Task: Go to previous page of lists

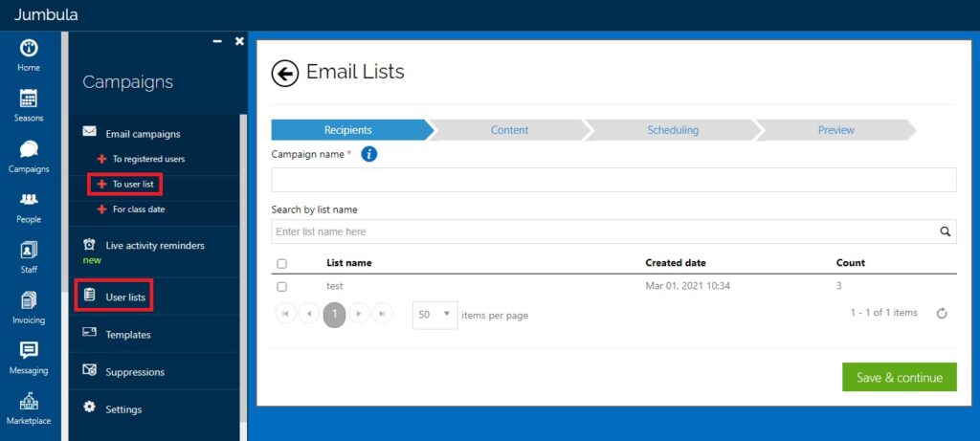Action: 309,314
